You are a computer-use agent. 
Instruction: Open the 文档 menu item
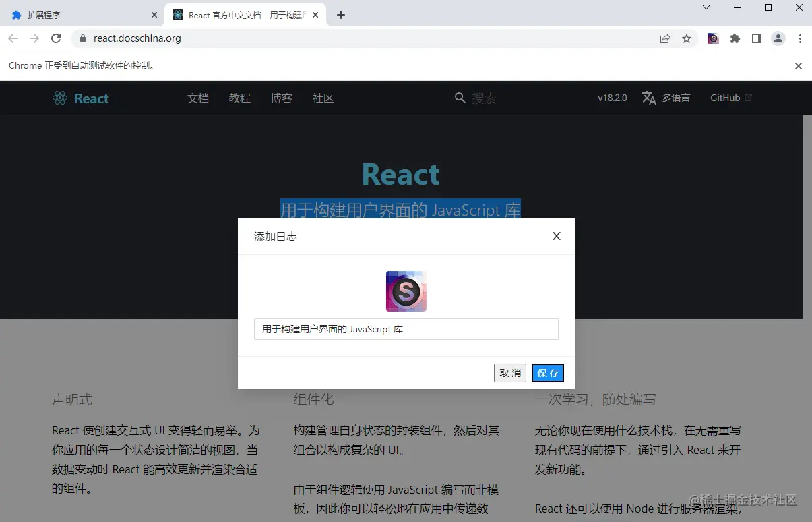198,98
